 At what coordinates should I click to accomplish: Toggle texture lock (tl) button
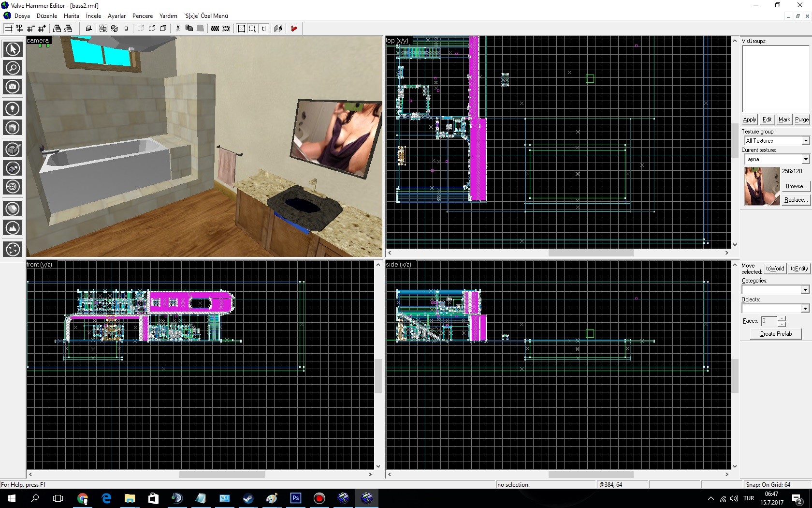click(263, 29)
